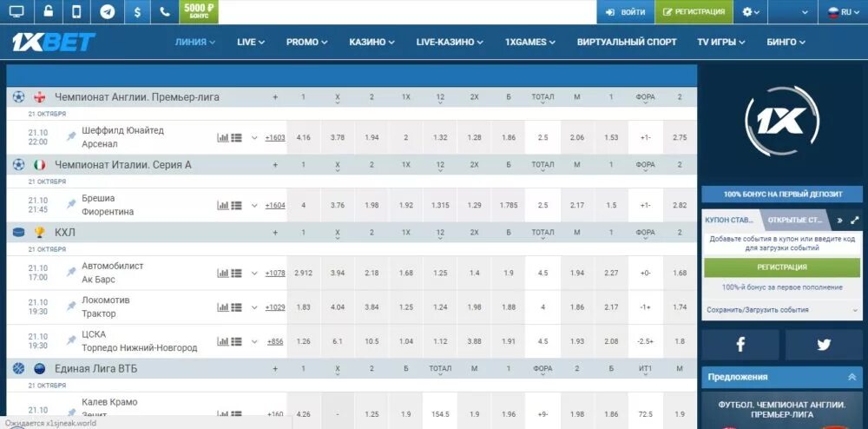This screenshot has height=429, width=868.
Task: Expand markets chevron for Брешиа match
Action: coord(254,205)
